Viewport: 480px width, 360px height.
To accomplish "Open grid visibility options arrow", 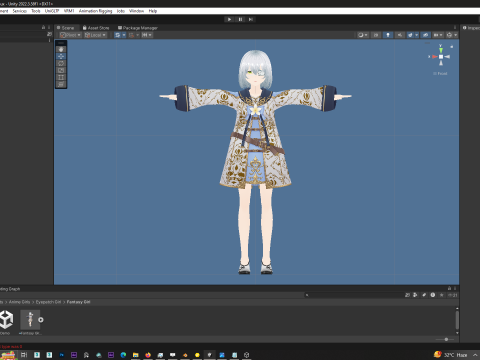I will 124,35.
